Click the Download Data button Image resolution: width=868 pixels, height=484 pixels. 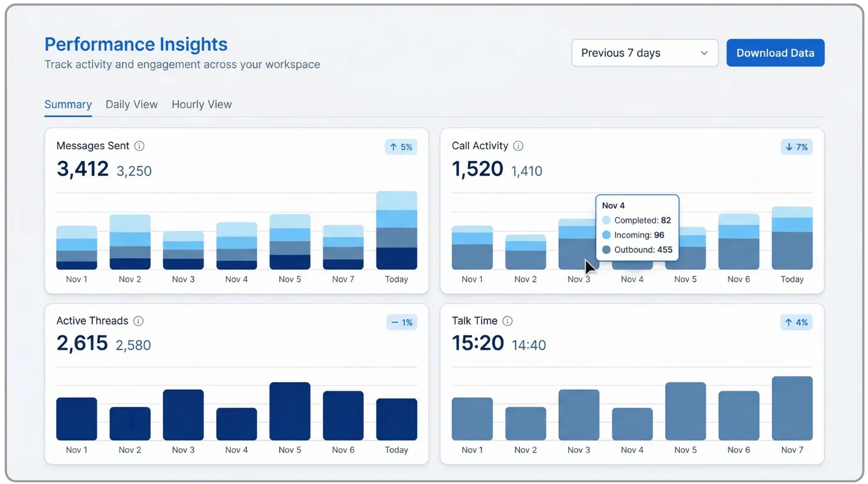775,53
